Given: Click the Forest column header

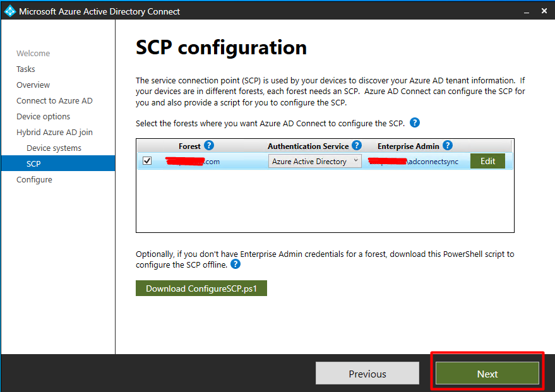Looking at the screenshot, I should [189, 146].
